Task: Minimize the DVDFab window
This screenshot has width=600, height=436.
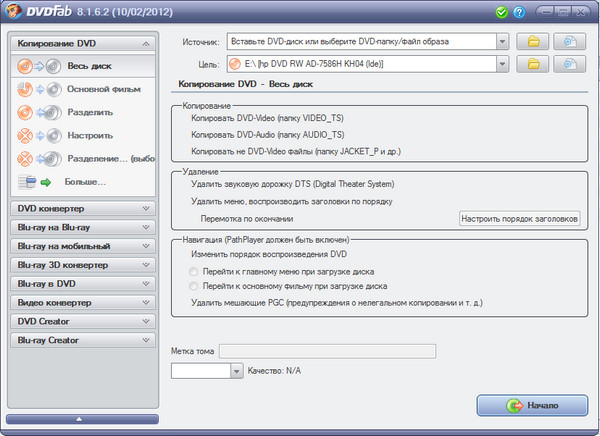Action: coord(545,12)
